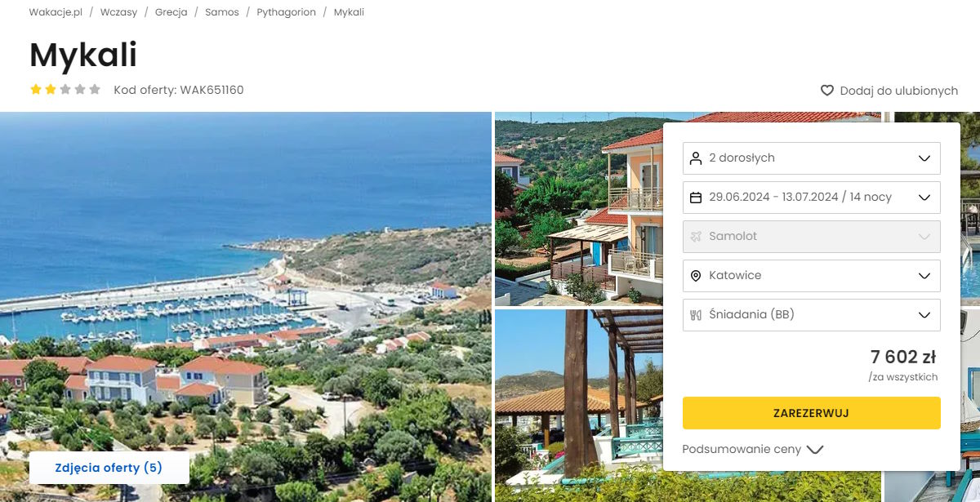Screen dimensions: 980x502
Task: Click the calendar icon in date field
Action: 696,198
